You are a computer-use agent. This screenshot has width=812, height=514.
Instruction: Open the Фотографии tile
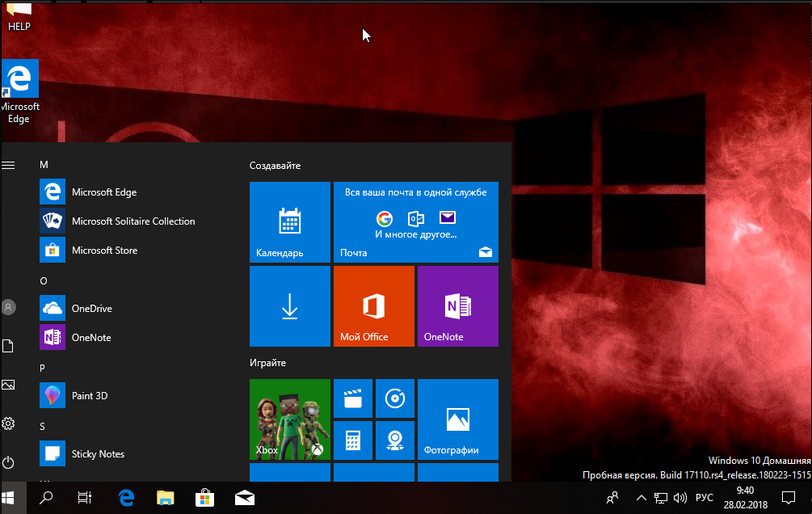457,419
